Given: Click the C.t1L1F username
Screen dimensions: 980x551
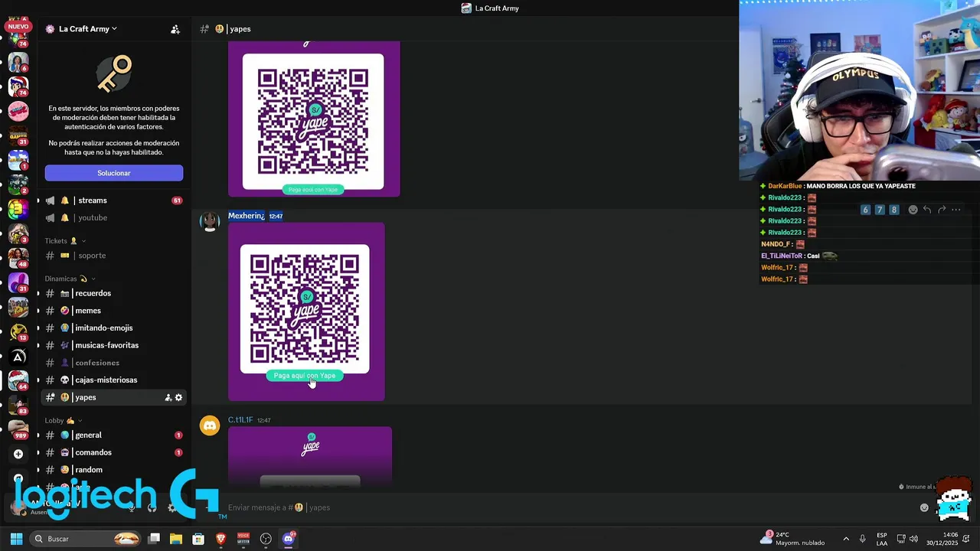Looking at the screenshot, I should coord(240,420).
